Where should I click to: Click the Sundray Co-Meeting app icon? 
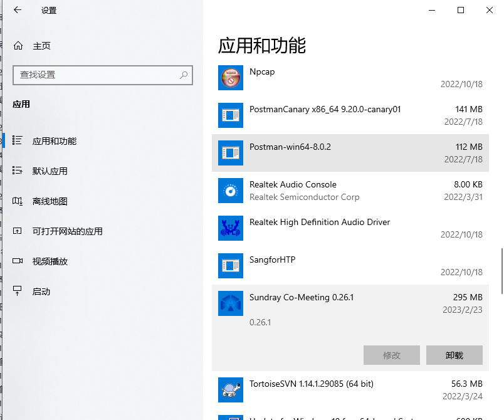point(230,303)
